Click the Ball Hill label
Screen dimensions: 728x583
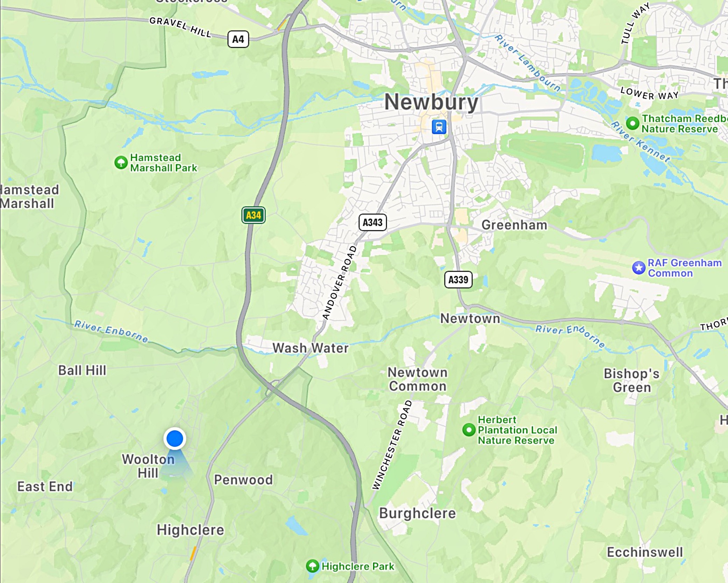click(82, 370)
